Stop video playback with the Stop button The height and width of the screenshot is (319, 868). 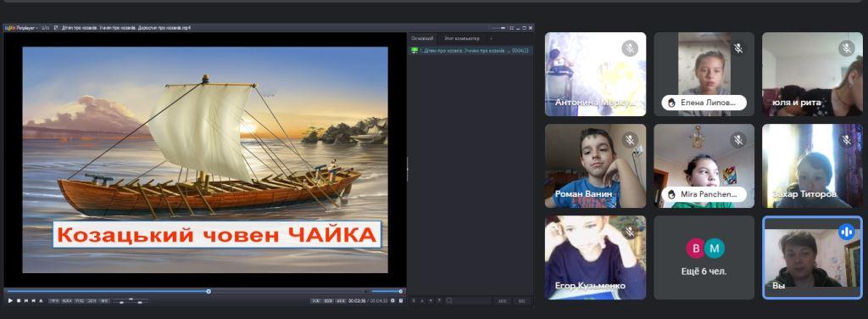click(x=19, y=300)
